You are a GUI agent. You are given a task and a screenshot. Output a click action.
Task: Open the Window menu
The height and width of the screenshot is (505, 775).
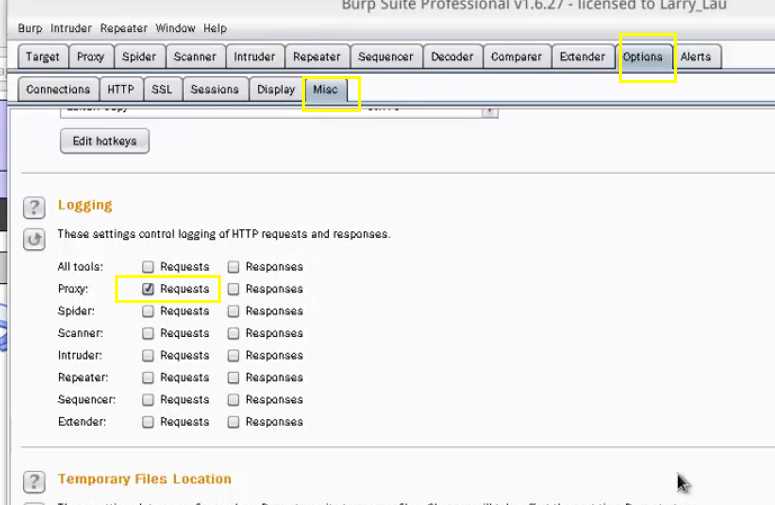[x=175, y=28]
